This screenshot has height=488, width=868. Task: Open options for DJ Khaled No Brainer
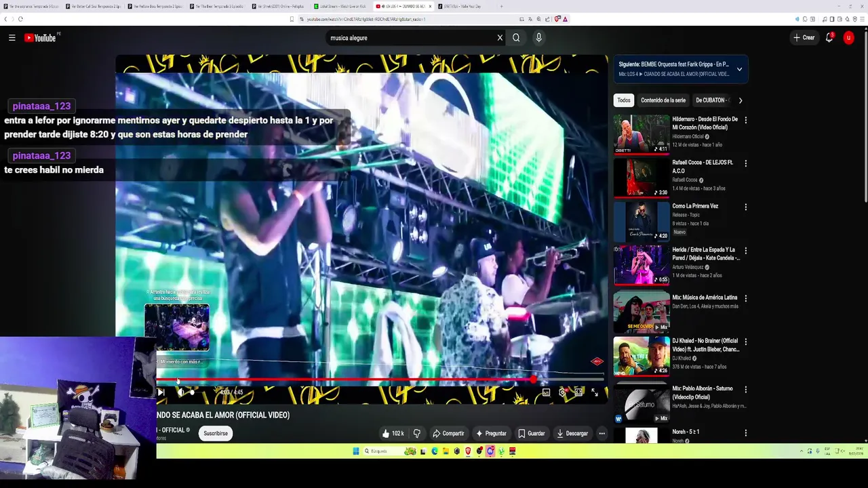pos(745,342)
